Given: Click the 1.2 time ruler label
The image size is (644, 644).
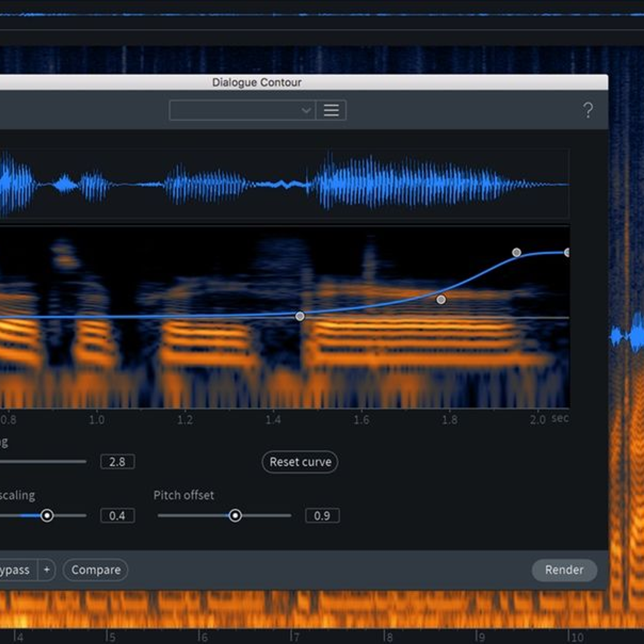Looking at the screenshot, I should pos(185,420).
